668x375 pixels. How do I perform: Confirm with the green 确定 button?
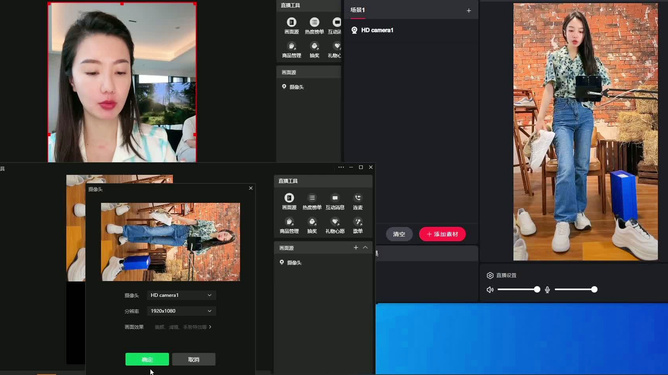click(x=147, y=359)
